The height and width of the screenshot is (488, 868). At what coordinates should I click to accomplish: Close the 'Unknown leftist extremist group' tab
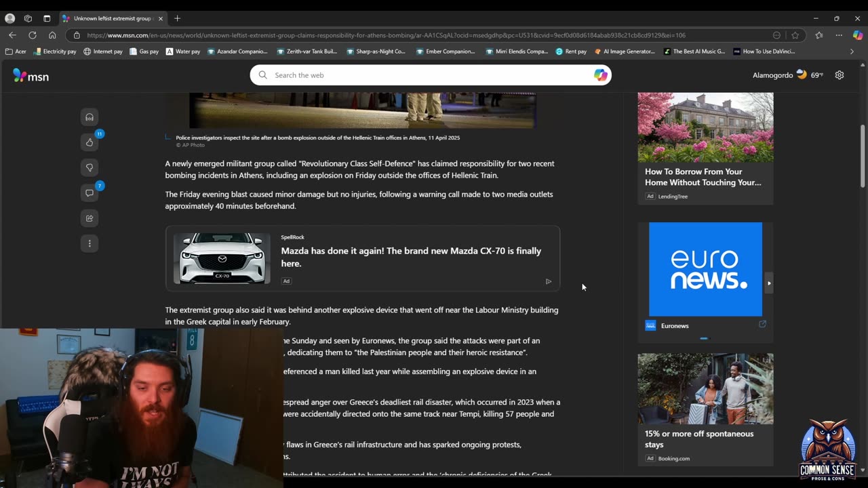(x=161, y=18)
